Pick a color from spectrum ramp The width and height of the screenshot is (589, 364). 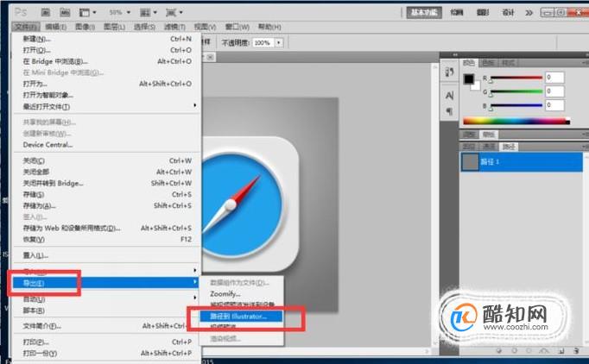(516, 121)
